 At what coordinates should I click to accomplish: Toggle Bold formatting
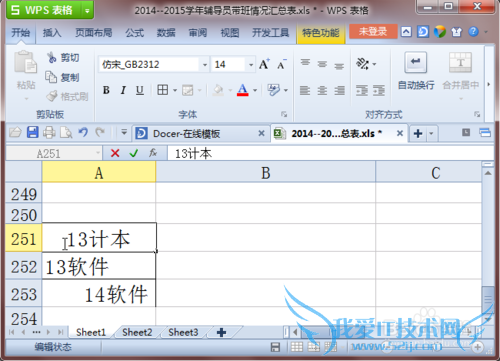pyautogui.click(x=106, y=90)
